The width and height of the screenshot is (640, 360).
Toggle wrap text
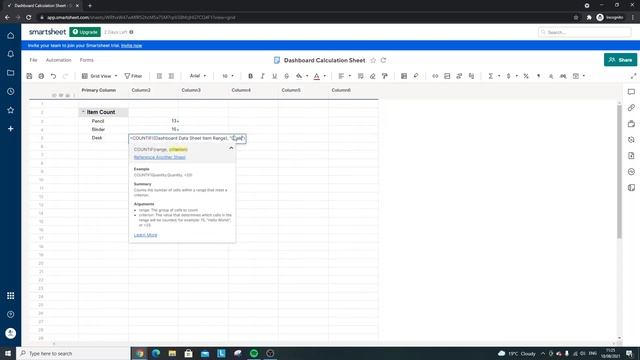tap(360, 76)
